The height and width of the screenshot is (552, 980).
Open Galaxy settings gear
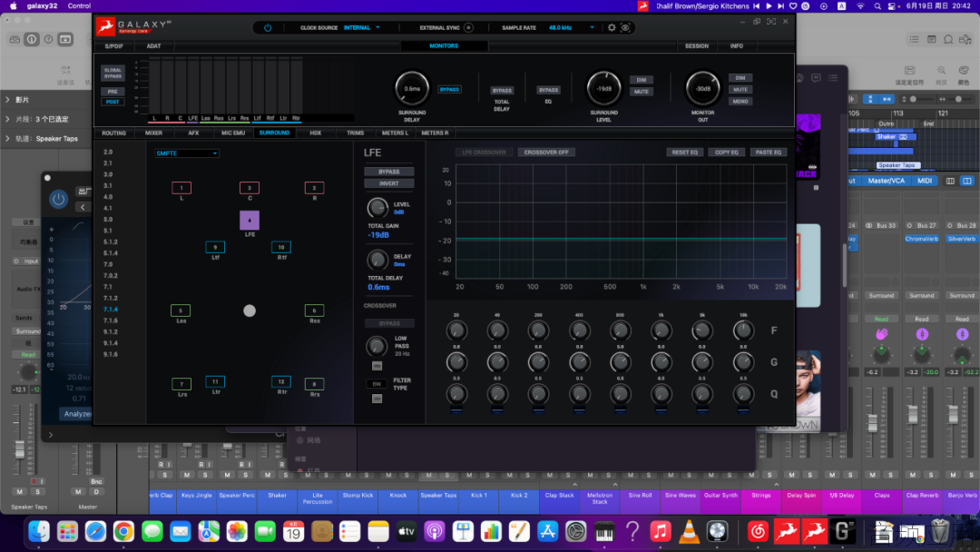pos(612,27)
